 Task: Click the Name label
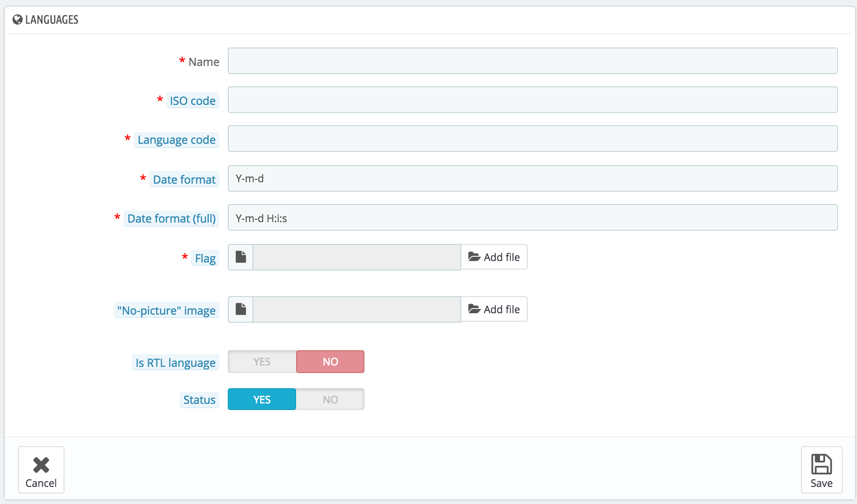(x=204, y=62)
